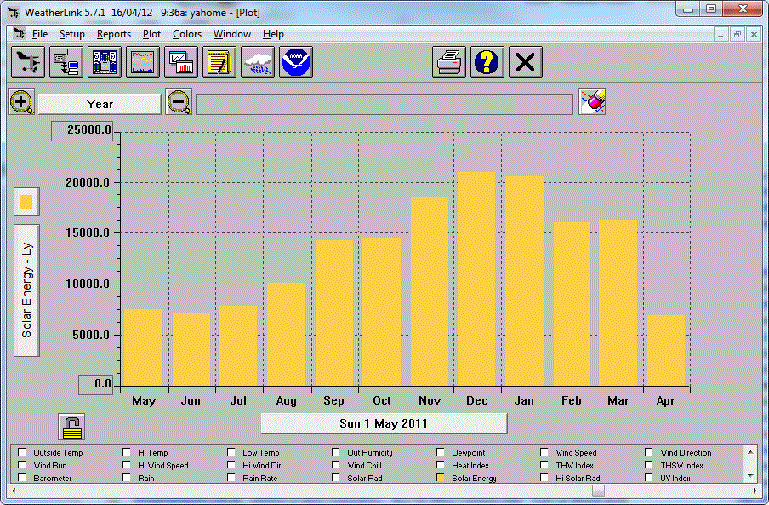Uncheck the Solar Energy checkbox
This screenshot has height=505, width=769.
click(442, 479)
